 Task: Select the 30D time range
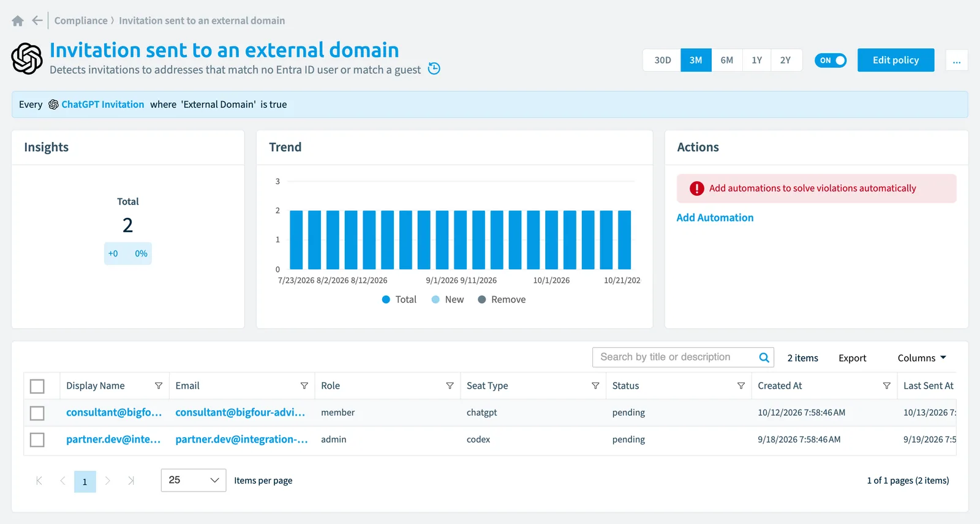[662, 60]
